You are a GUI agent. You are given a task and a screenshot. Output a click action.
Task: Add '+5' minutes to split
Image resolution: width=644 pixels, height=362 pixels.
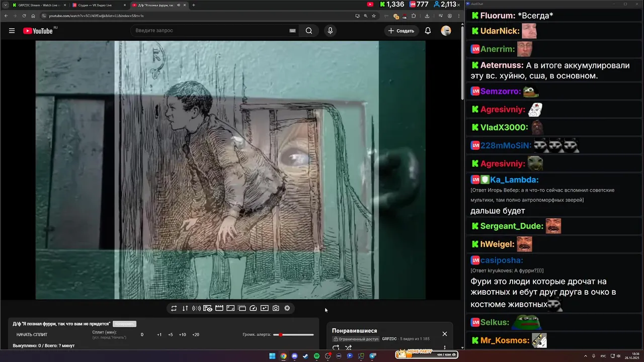pos(171,334)
